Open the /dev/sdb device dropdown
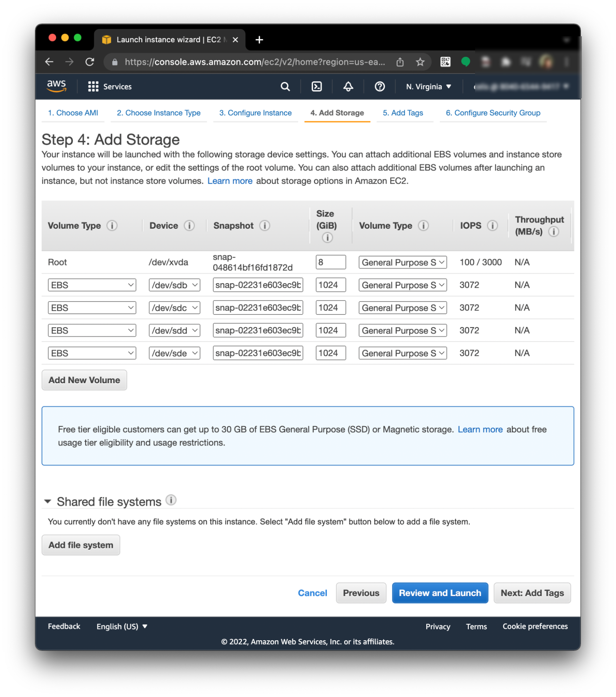Image resolution: width=616 pixels, height=697 pixels. point(174,285)
